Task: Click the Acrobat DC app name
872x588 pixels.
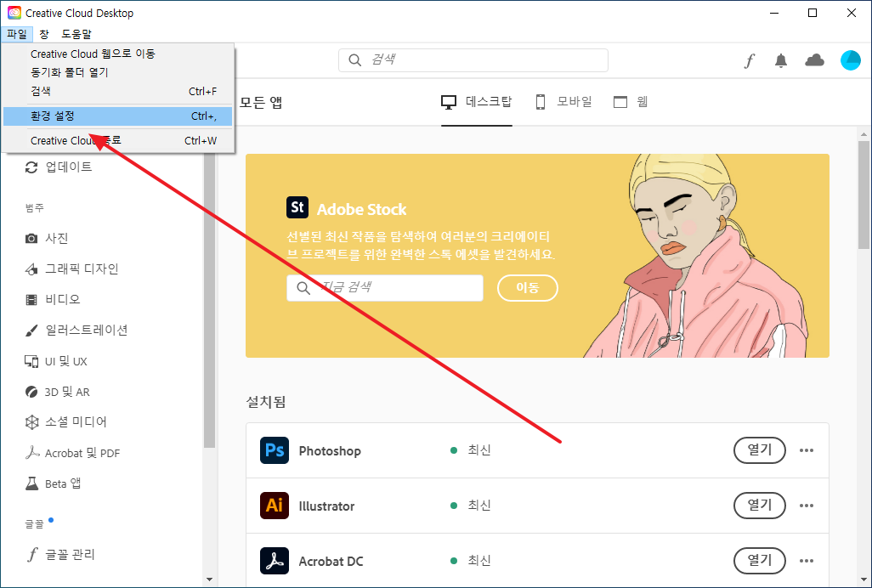Action: pyautogui.click(x=331, y=562)
